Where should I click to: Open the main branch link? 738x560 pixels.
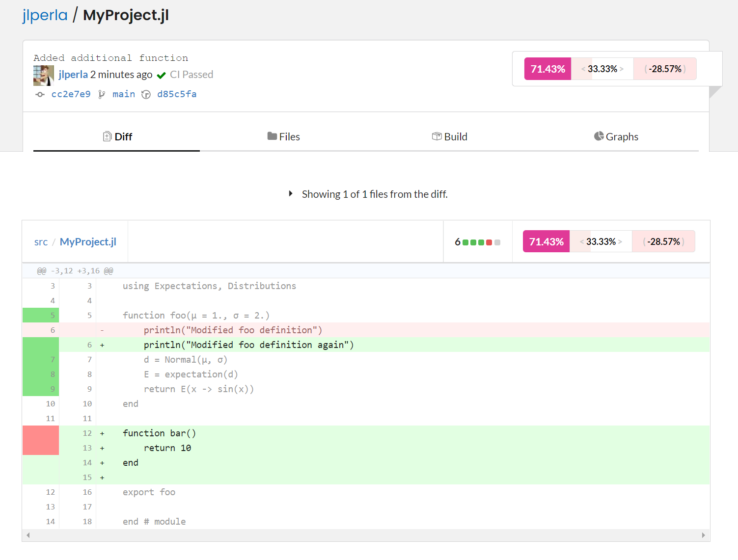123,94
